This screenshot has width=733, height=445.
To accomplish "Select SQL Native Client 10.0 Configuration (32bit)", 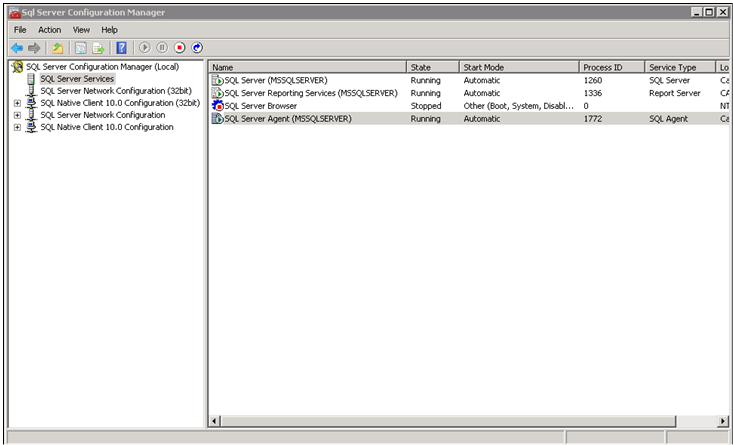I will point(120,103).
